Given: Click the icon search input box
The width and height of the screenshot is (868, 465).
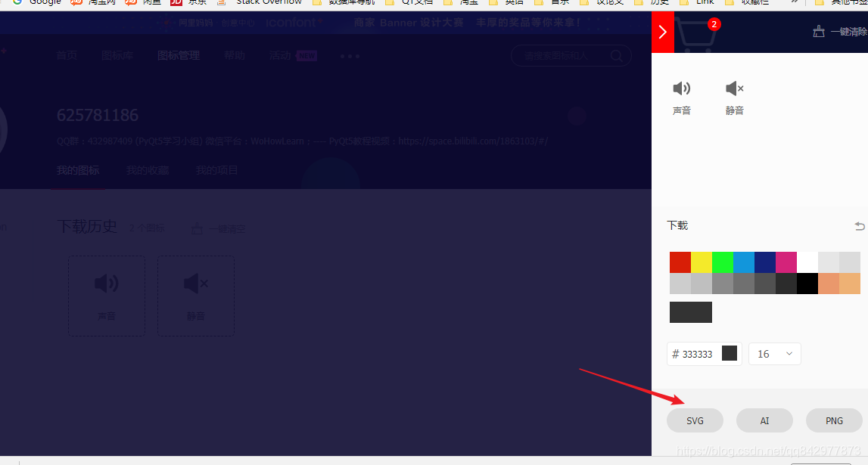Looking at the screenshot, I should click(571, 56).
